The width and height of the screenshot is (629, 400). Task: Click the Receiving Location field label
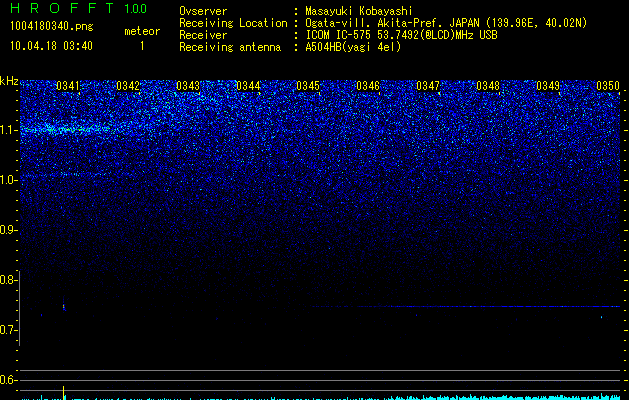click(233, 23)
